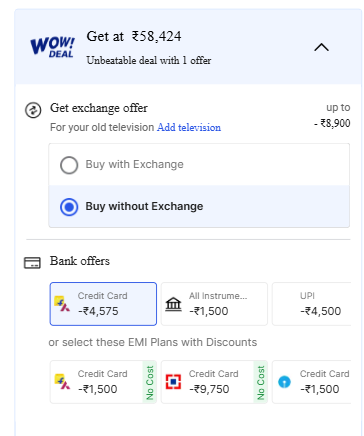
Task: Click the Get at ₹58,424 header text
Action: tap(134, 36)
